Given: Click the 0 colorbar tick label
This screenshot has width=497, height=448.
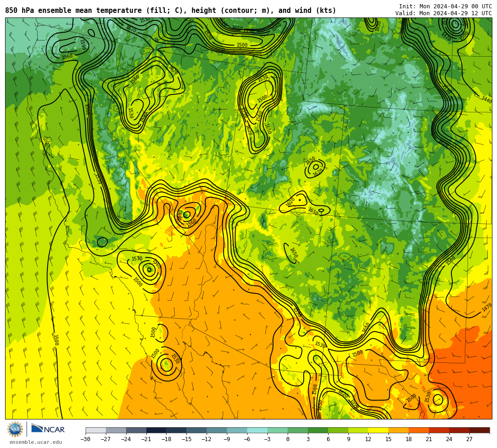Looking at the screenshot, I should 288,439.
